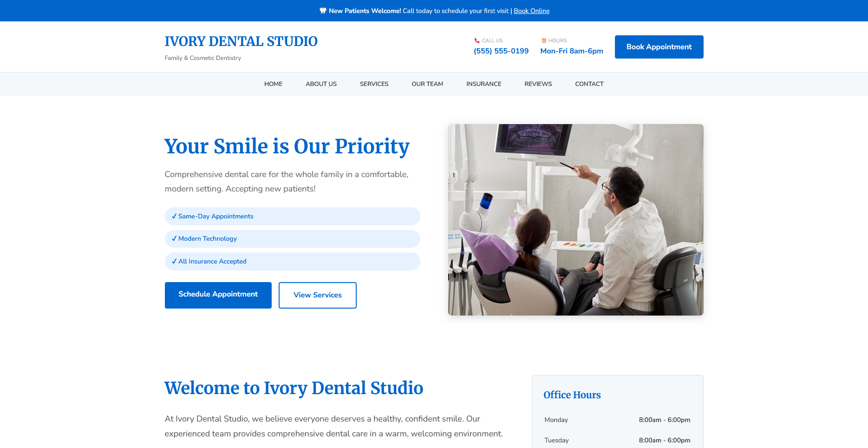
Task: Open the Book Online link in the banner
Action: coord(531,11)
